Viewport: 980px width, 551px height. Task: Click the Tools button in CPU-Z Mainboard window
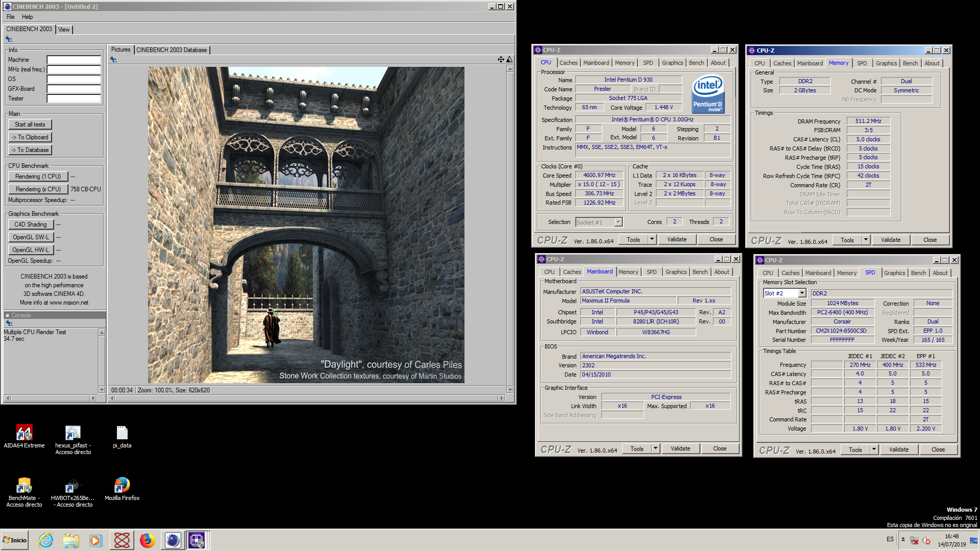[636, 448]
